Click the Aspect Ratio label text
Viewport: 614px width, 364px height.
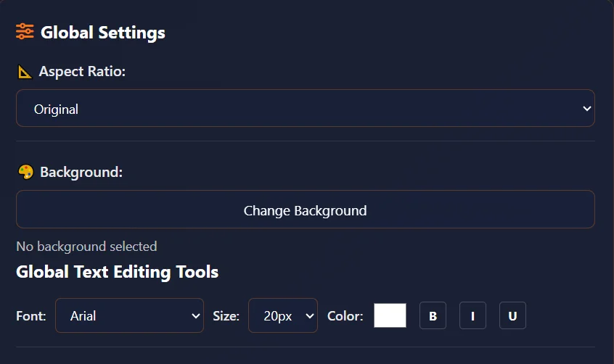[82, 72]
